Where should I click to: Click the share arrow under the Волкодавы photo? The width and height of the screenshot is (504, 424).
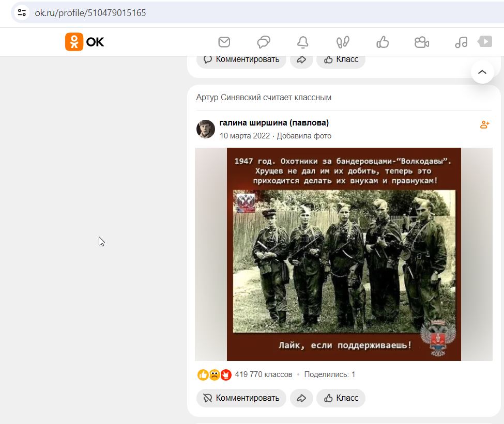pos(301,398)
